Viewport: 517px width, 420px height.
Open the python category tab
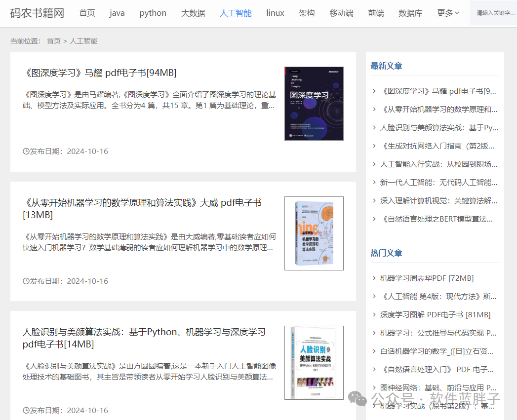pyautogui.click(x=153, y=13)
